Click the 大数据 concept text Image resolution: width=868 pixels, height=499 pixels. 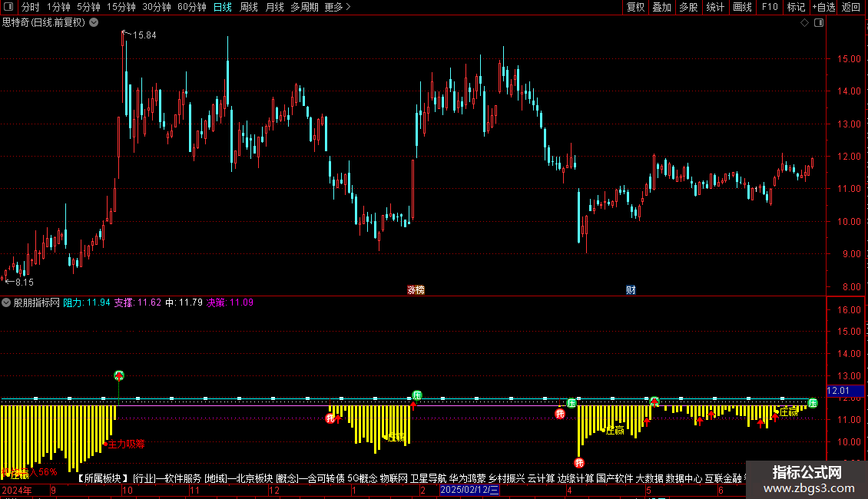click(649, 478)
